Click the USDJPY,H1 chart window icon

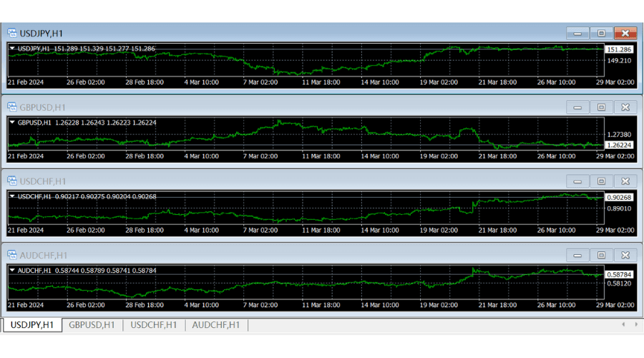12,33
